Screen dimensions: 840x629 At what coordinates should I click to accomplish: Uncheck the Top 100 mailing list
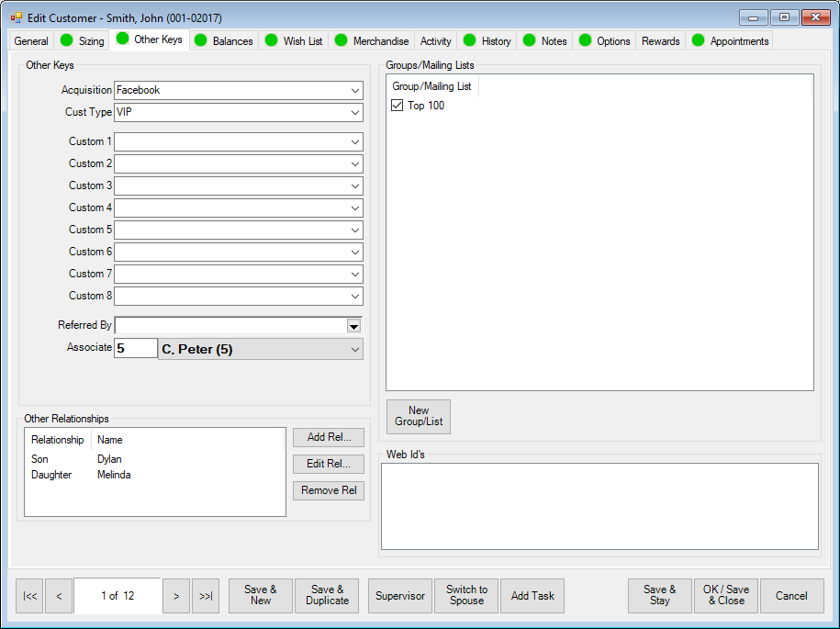point(398,106)
